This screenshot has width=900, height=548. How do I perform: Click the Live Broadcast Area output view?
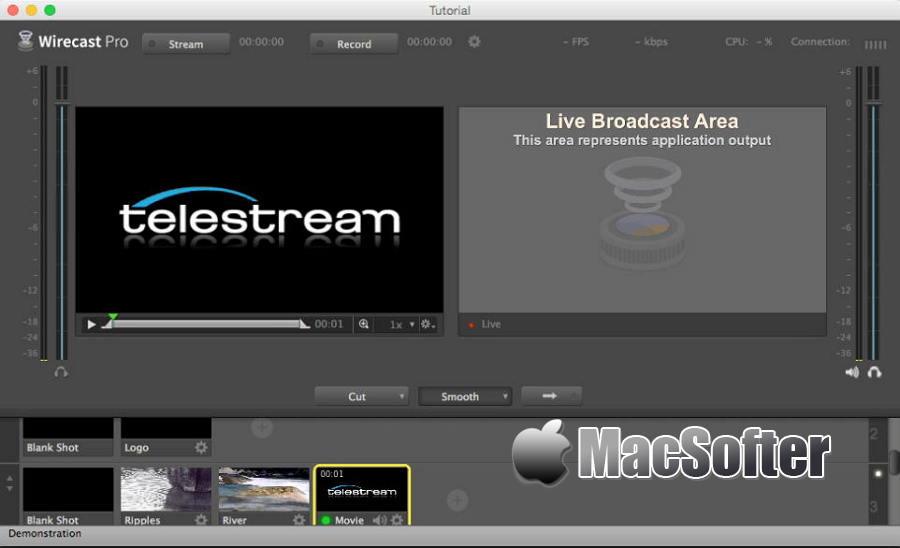(x=642, y=210)
